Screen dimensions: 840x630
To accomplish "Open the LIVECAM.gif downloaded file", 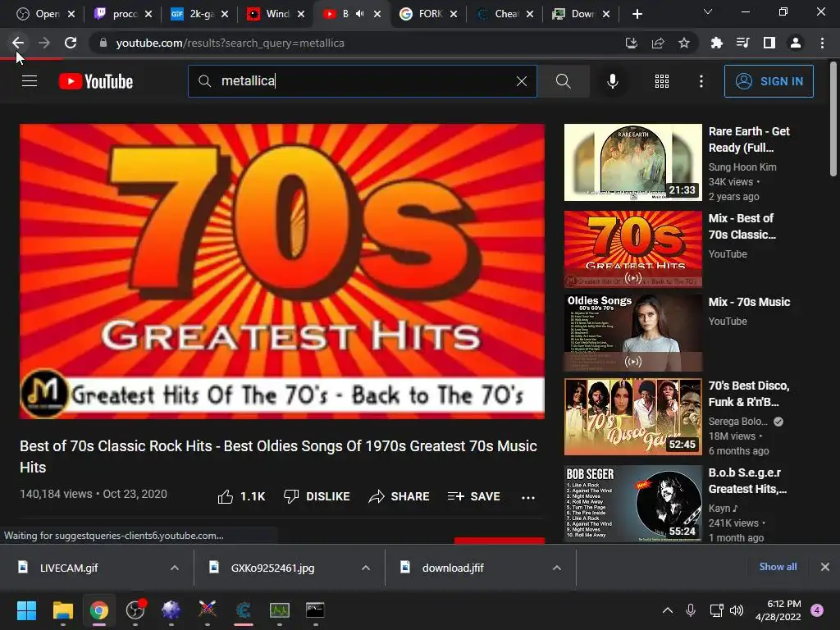I will [x=69, y=568].
